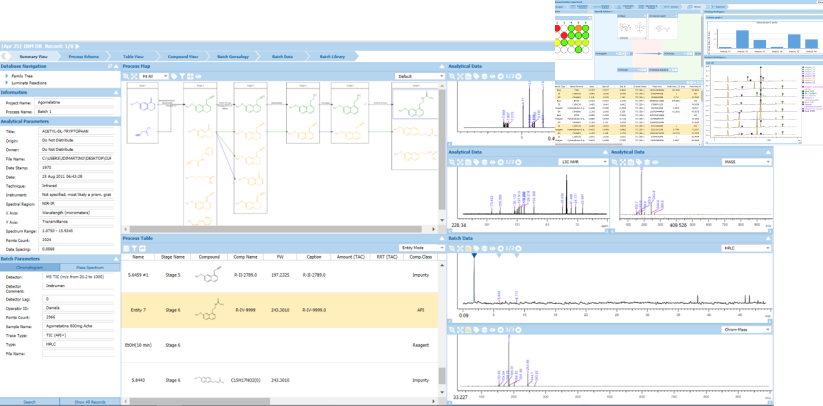The width and height of the screenshot is (823, 406).
Task: Expand the Luminata Reactions node
Action: (x=8, y=81)
